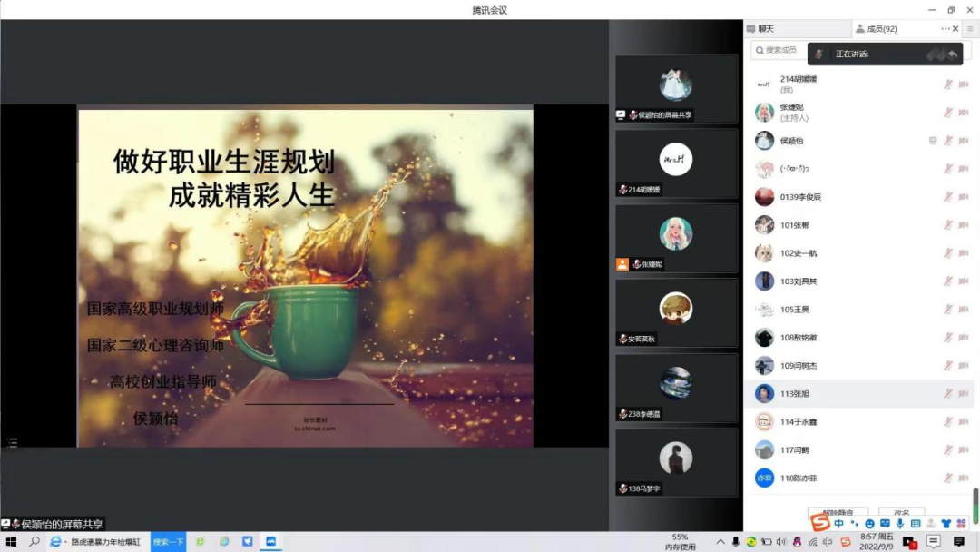The image size is (980, 552).
Task: Click the Sogou input method logo
Action: (819, 523)
